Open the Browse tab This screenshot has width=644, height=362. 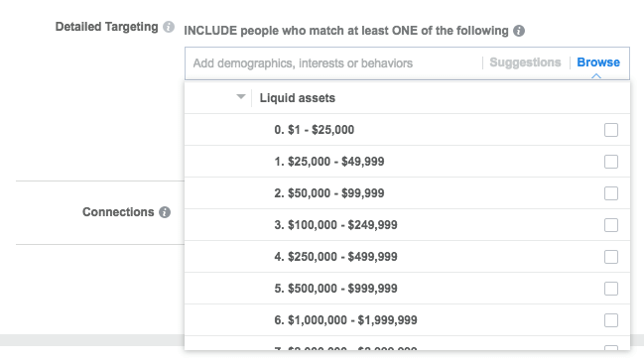pos(598,62)
